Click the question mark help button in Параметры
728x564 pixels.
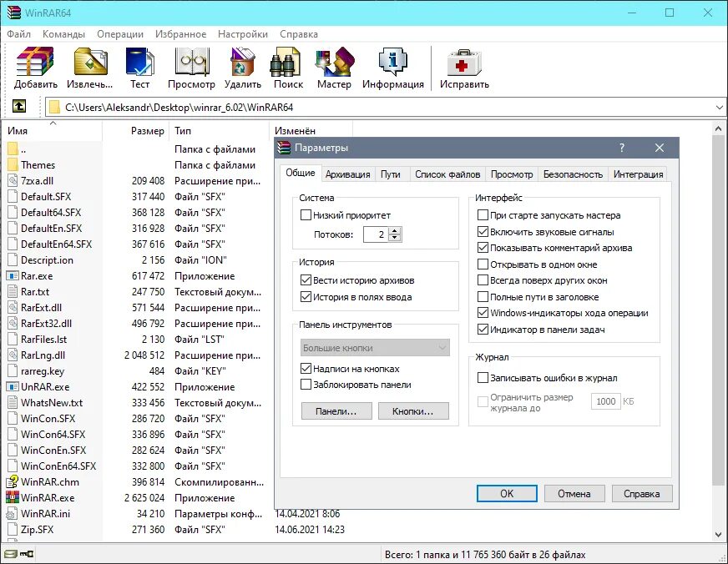(622, 148)
